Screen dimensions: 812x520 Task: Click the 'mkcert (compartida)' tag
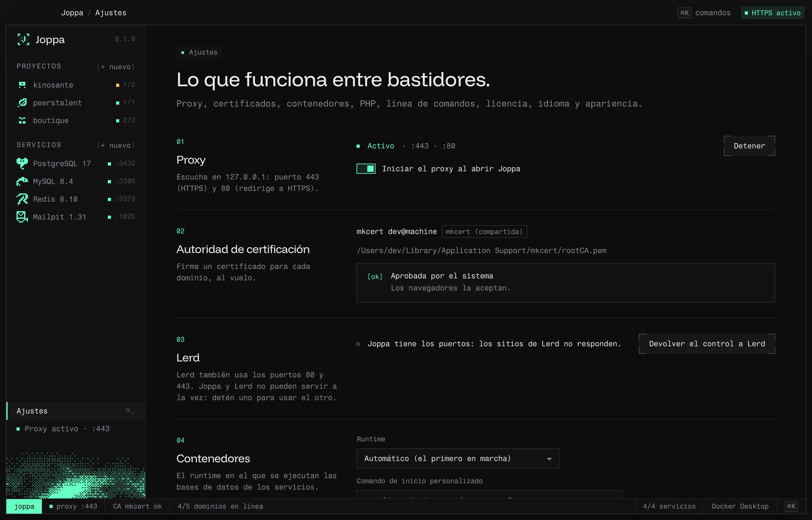[x=484, y=232]
